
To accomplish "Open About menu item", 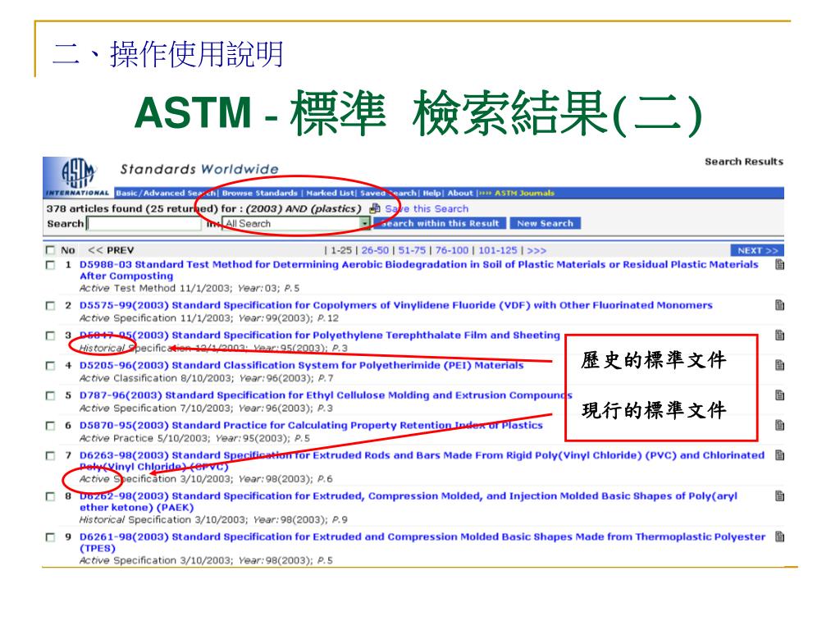I will pyautogui.click(x=460, y=193).
